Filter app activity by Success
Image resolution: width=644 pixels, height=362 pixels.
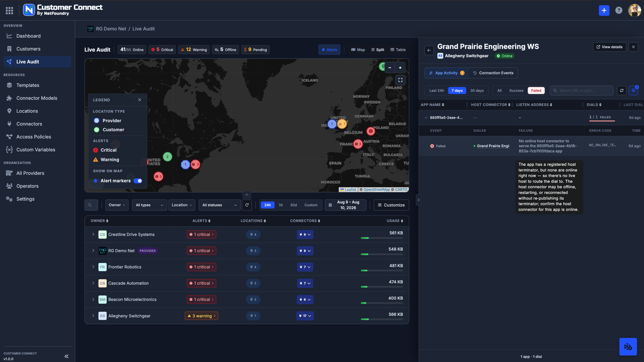516,90
